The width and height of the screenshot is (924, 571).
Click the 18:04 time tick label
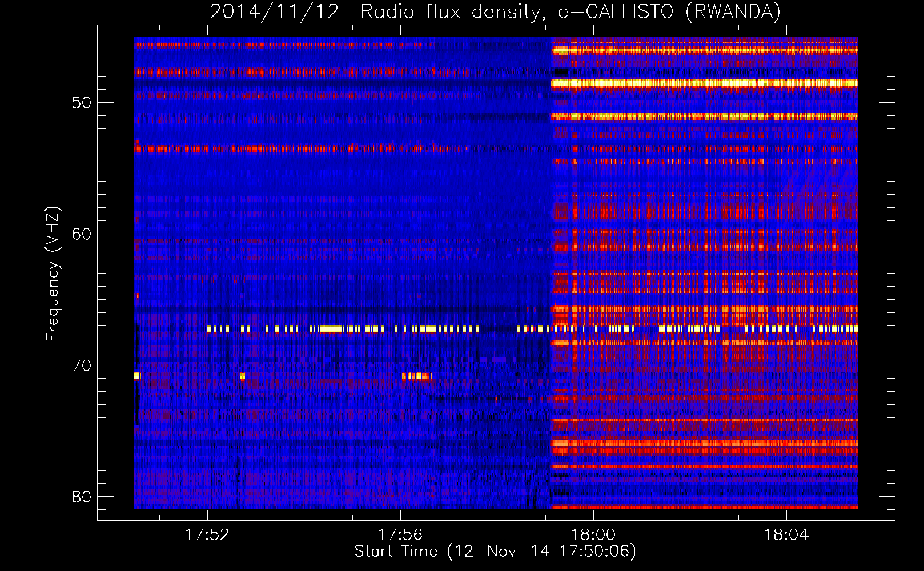[x=786, y=534]
